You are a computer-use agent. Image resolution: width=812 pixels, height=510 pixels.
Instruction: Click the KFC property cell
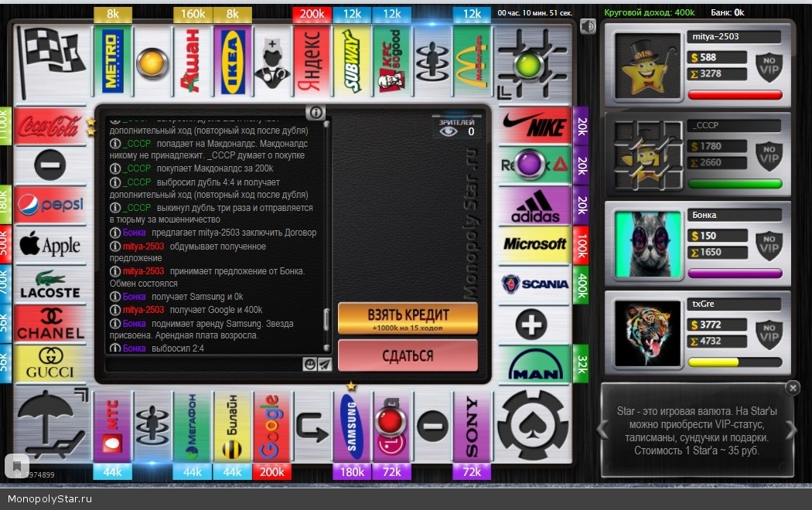pos(392,61)
